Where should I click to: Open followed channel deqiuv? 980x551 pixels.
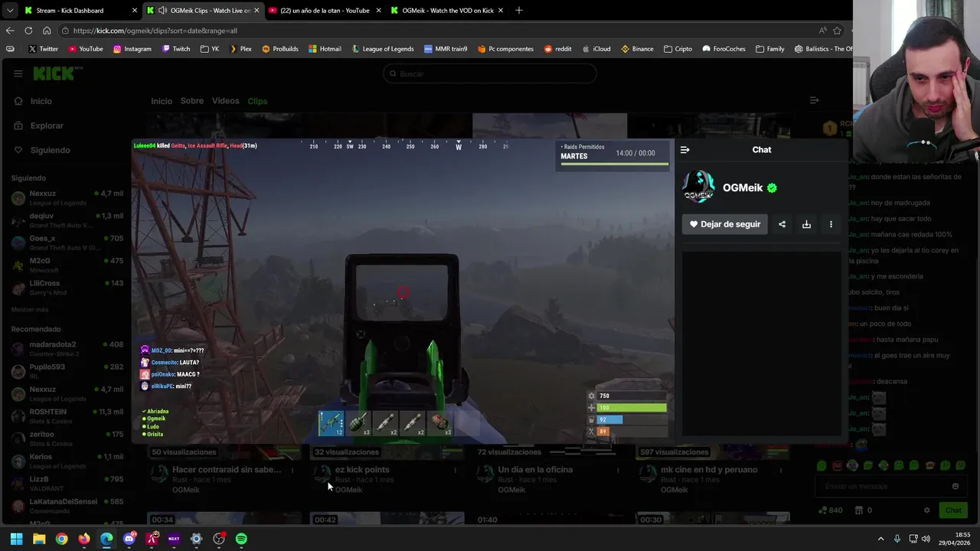pyautogui.click(x=67, y=220)
